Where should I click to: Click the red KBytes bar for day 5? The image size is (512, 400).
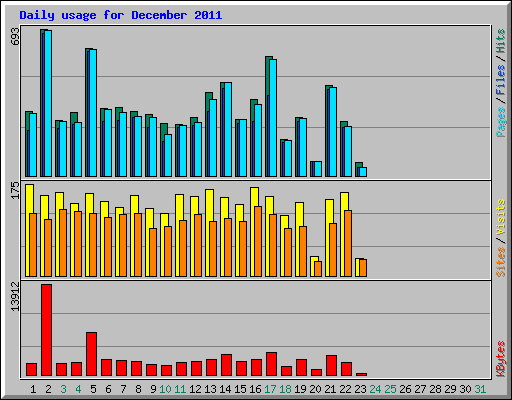pyautogui.click(x=91, y=354)
